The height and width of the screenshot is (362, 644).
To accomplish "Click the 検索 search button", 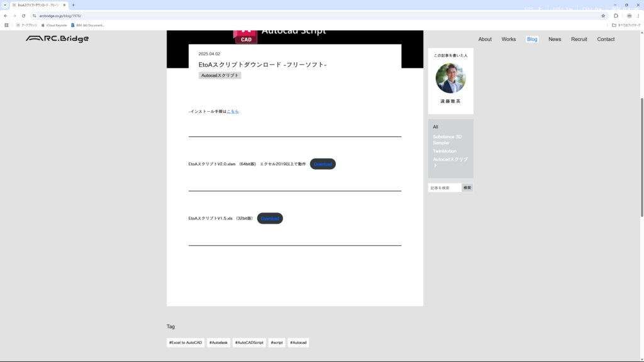I will pyautogui.click(x=467, y=187).
